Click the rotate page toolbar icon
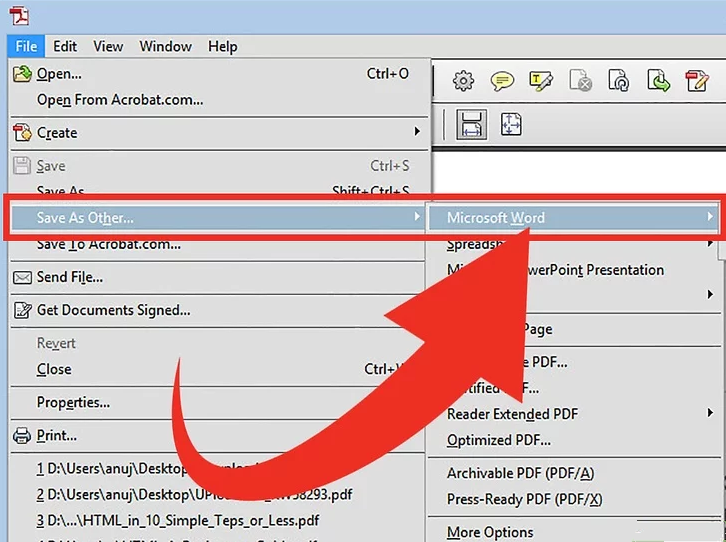The image size is (726, 542). coord(619,81)
